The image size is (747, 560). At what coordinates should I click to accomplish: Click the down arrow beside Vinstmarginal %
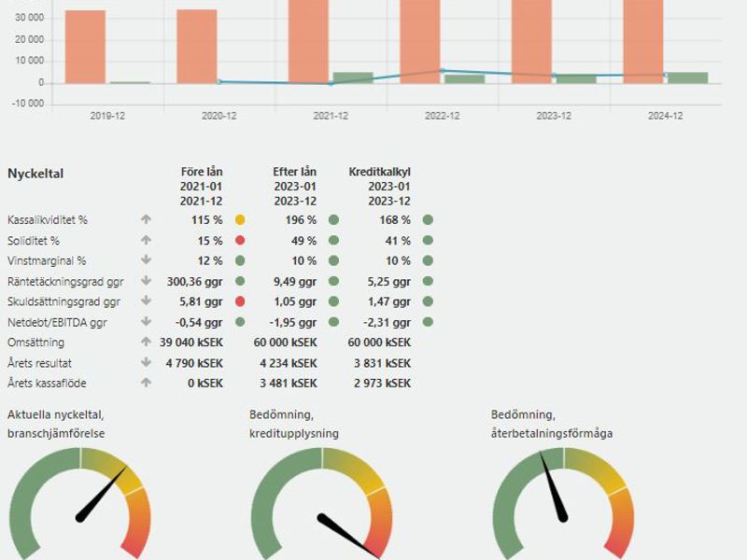click(146, 261)
